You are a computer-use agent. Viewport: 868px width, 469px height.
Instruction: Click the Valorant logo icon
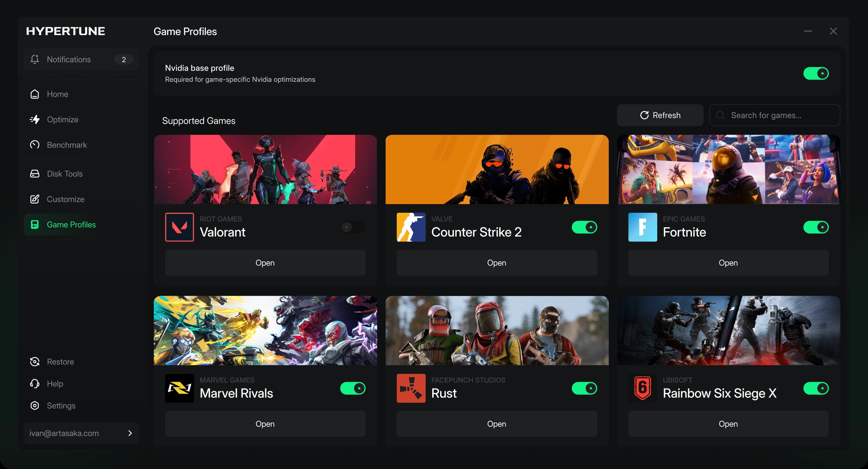[x=179, y=227]
